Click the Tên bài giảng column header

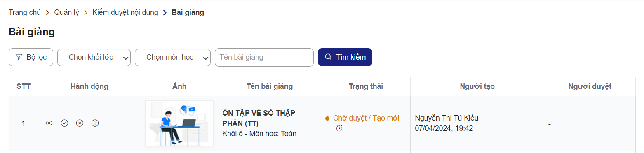click(270, 86)
